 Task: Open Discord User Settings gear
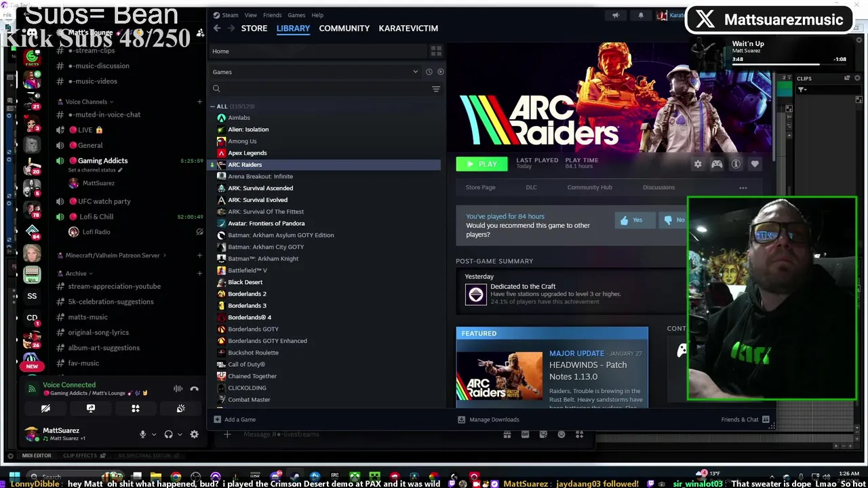pyautogui.click(x=194, y=434)
